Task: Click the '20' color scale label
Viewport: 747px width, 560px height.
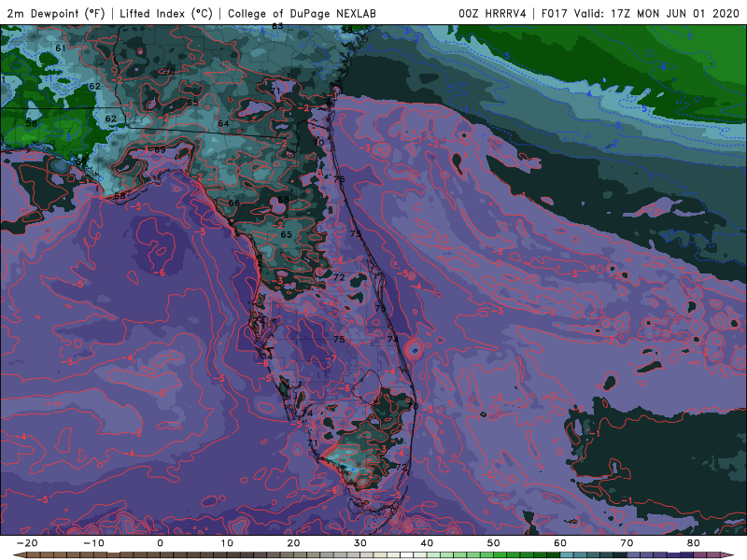Action: click(x=293, y=543)
